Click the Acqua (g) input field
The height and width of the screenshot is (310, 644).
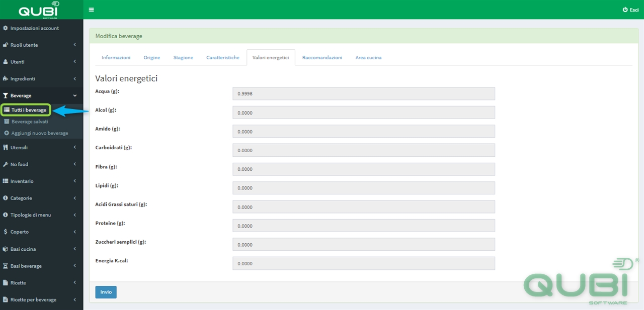364,94
